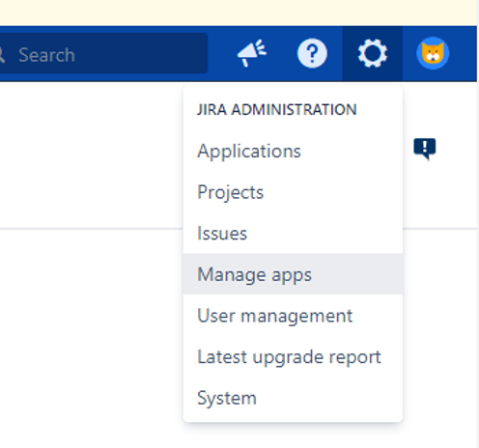Click the yellow announcement banner at top
The height and width of the screenshot is (448, 479).
tap(239, 13)
